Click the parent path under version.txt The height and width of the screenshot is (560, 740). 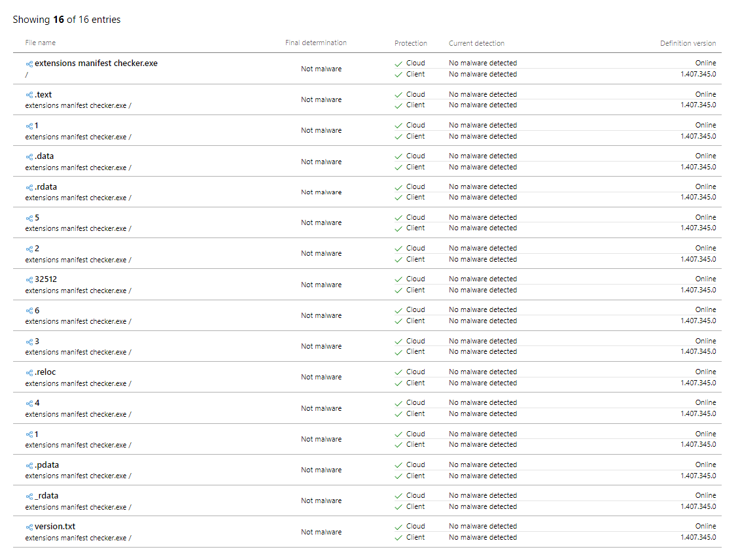78,538
